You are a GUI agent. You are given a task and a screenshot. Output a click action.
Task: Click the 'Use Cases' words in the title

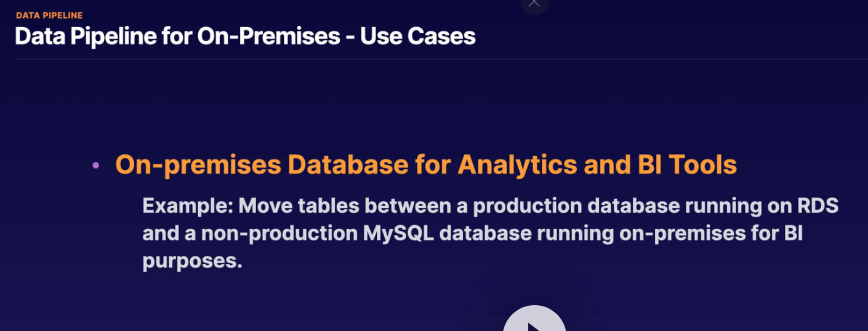click(418, 36)
